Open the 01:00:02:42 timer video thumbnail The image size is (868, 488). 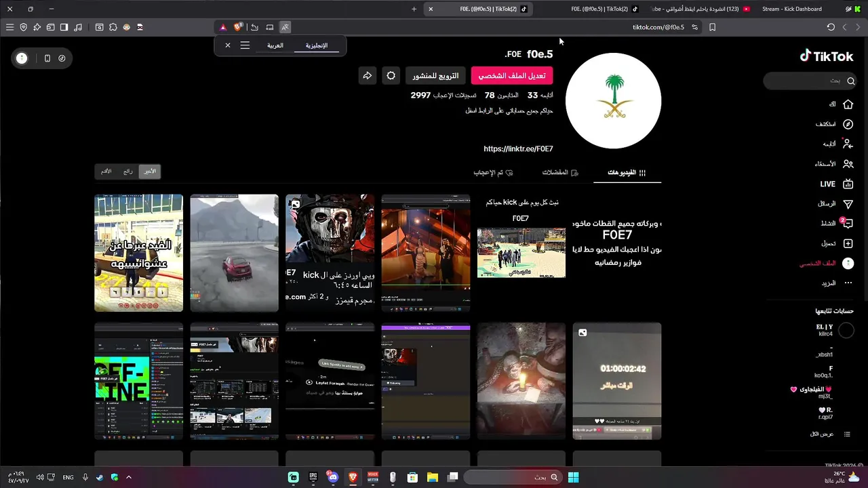tap(616, 381)
